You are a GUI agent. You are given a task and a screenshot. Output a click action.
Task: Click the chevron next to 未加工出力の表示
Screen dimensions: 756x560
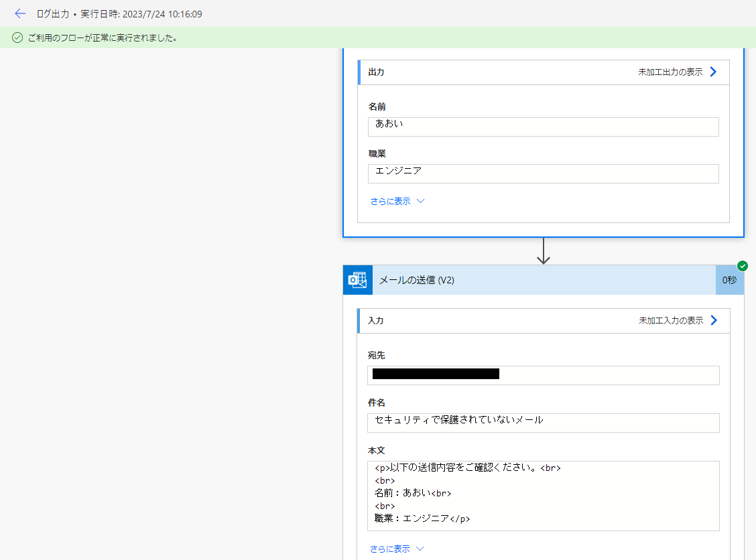click(x=713, y=72)
